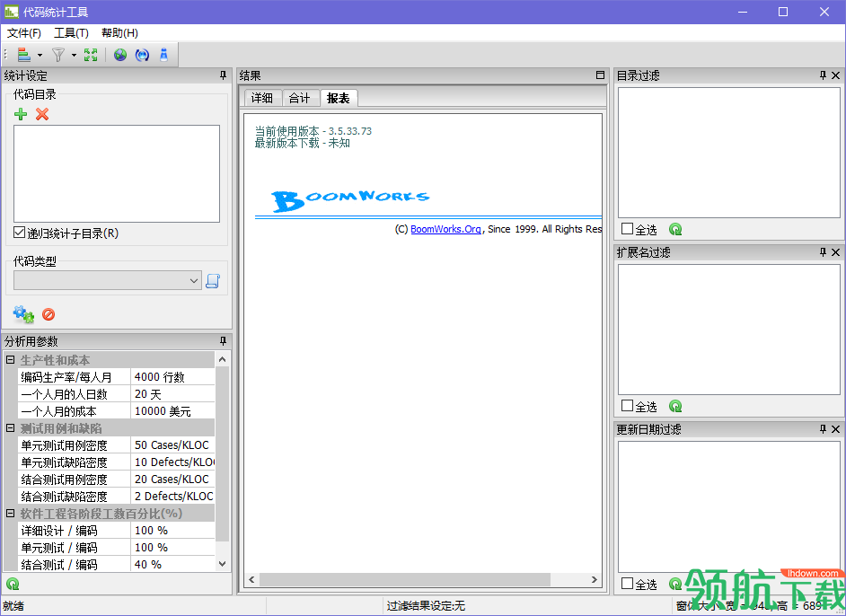The width and height of the screenshot is (846, 616).
Task: Open the 工具(T) menu
Action: [x=71, y=33]
